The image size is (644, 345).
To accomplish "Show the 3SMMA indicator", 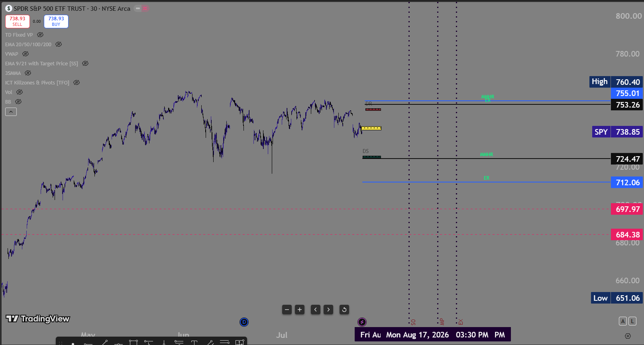I will click(x=28, y=73).
